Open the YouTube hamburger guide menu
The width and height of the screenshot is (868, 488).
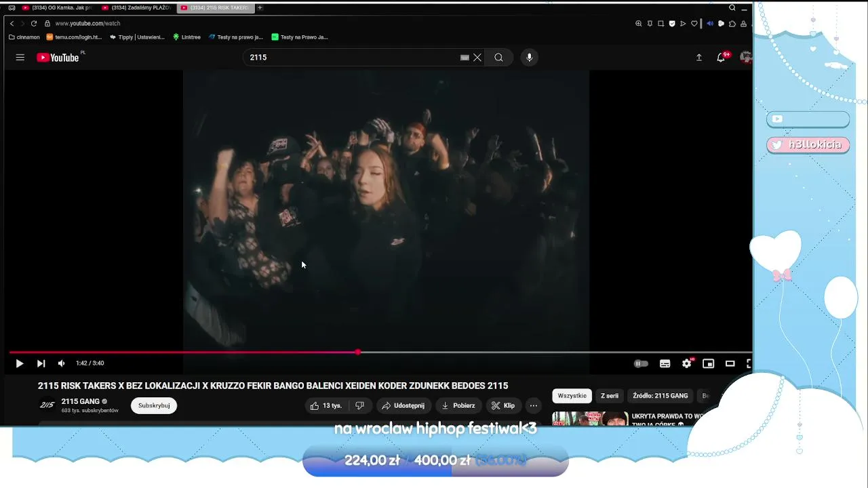pyautogui.click(x=20, y=58)
